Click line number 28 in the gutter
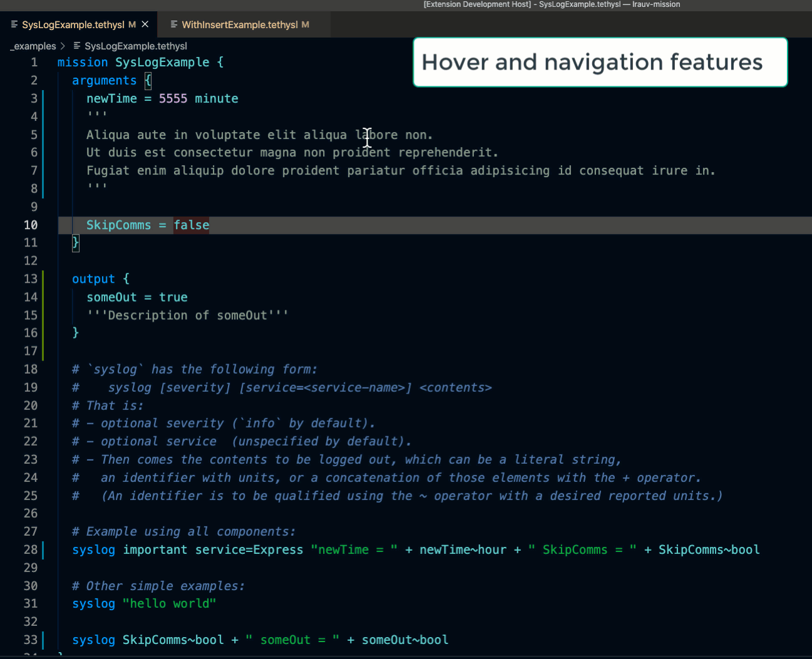The height and width of the screenshot is (659, 812). click(x=31, y=549)
